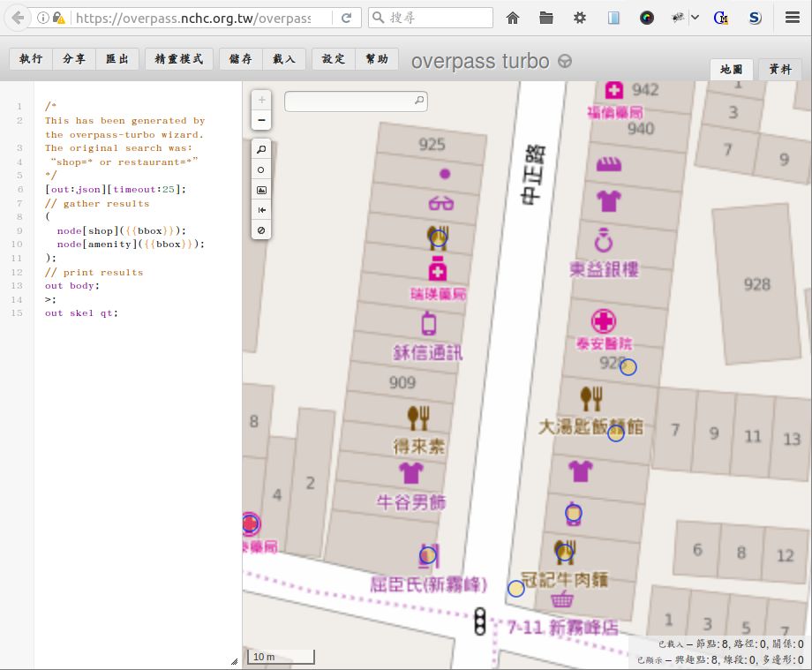812x670 pixels.
Task: Click the comment "// gather results"
Action: point(97,204)
